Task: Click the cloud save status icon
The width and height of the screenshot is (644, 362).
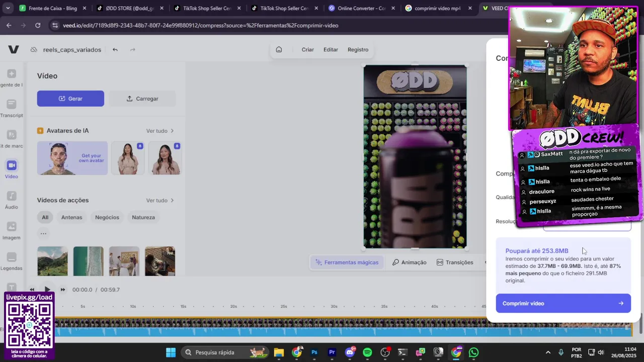Action: tap(34, 49)
